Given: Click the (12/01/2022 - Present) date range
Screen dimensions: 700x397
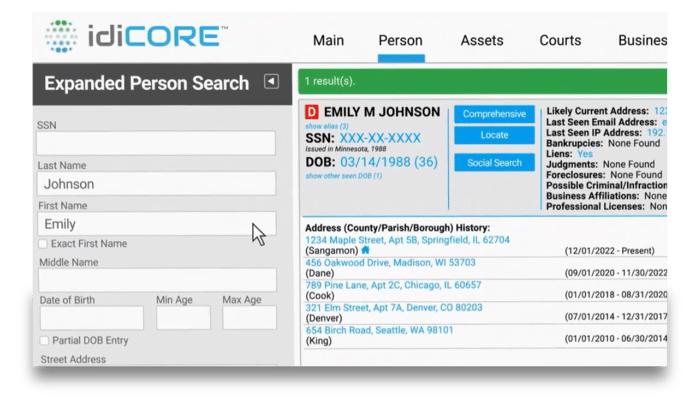Looking at the screenshot, I should point(609,251).
